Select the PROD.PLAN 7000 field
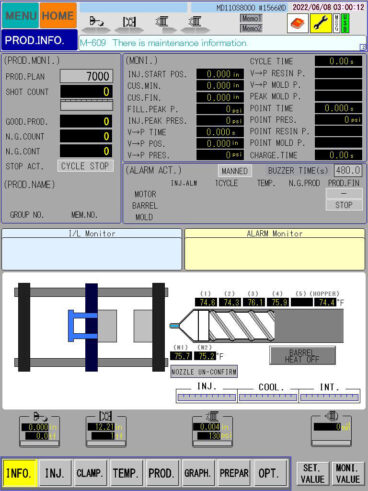The width and height of the screenshot is (368, 491). point(86,76)
